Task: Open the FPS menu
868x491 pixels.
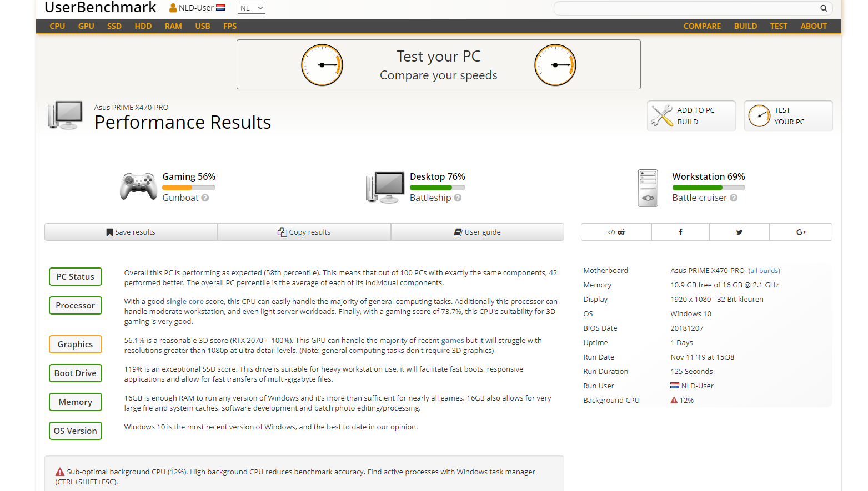Action: (230, 26)
